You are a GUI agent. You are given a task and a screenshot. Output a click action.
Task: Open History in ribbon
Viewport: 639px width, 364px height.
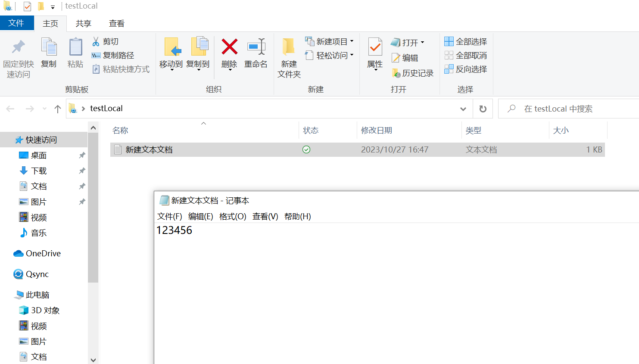coord(412,73)
